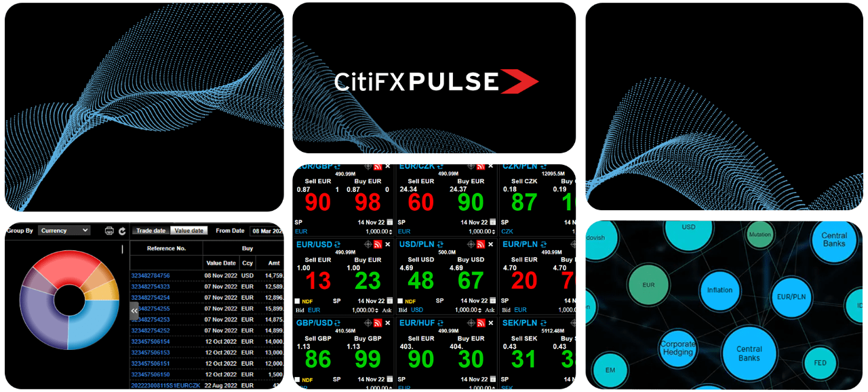Enable NDF checkbox on EUR/USD tile
The width and height of the screenshot is (868, 392).
(x=298, y=301)
